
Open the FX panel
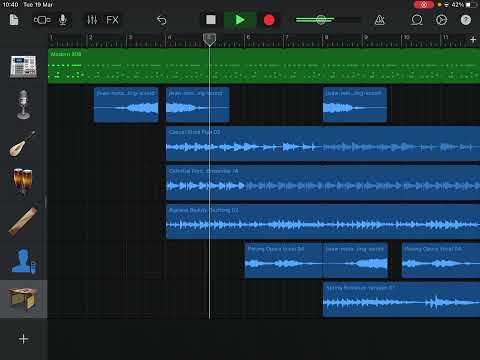[112, 20]
